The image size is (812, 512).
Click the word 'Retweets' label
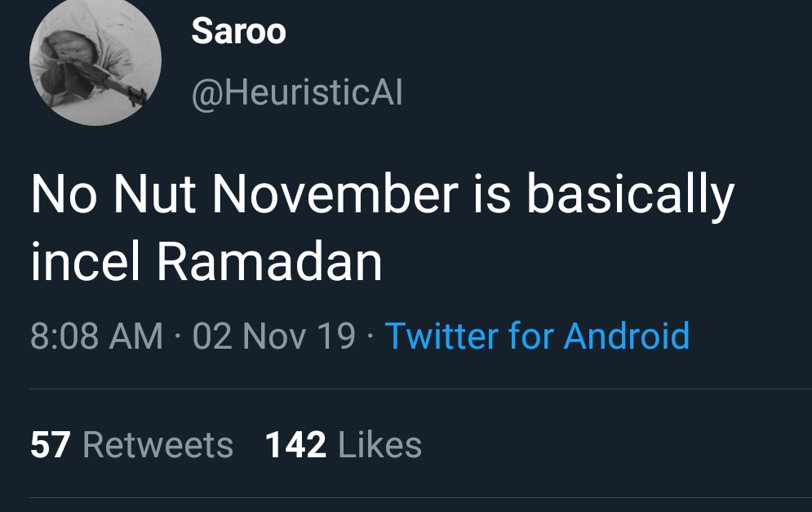(158, 444)
